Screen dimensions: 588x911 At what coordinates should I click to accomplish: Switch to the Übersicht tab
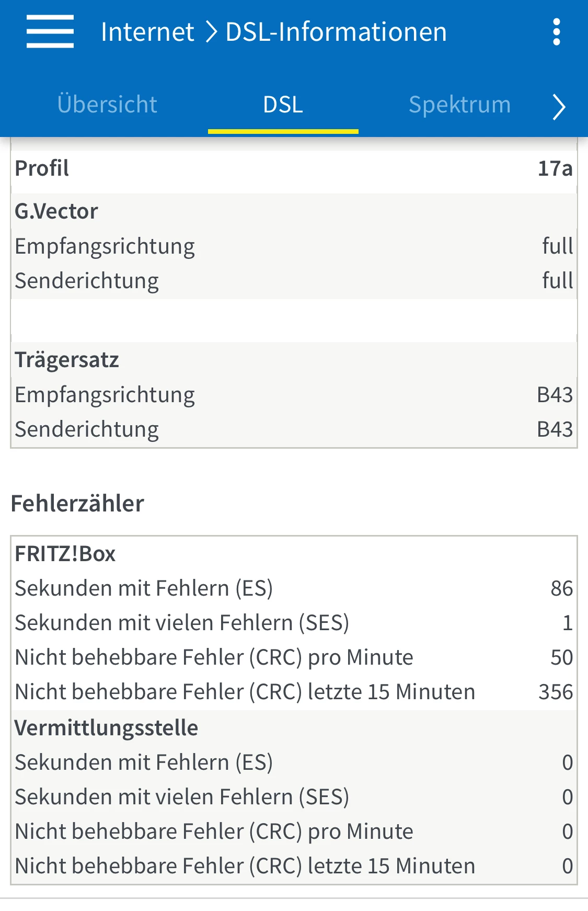tap(107, 105)
